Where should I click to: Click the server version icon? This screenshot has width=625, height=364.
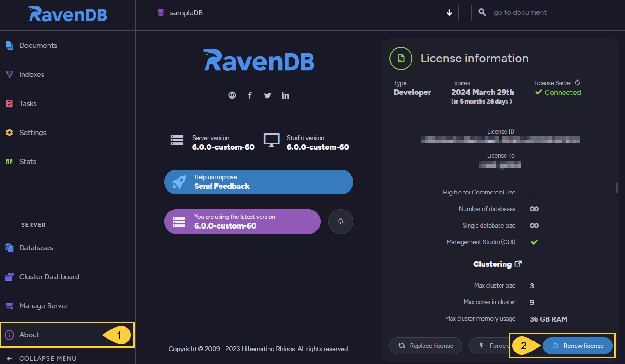(177, 140)
